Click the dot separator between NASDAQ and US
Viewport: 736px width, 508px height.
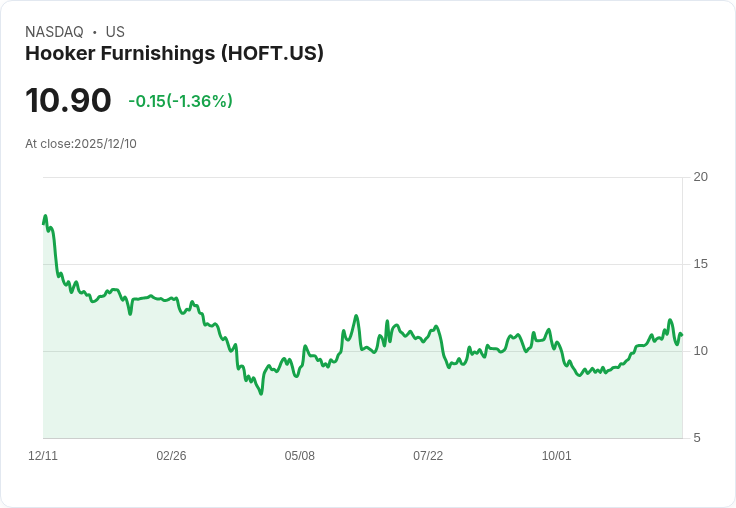point(95,32)
